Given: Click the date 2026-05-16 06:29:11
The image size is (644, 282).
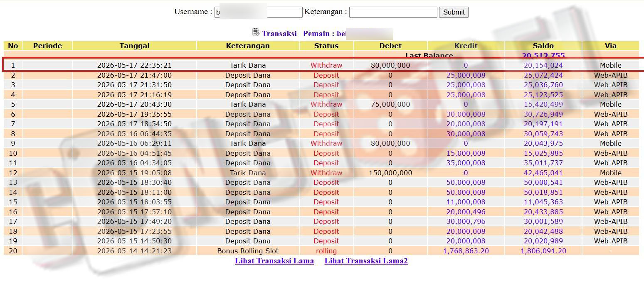Looking at the screenshot, I should pyautogui.click(x=134, y=143).
